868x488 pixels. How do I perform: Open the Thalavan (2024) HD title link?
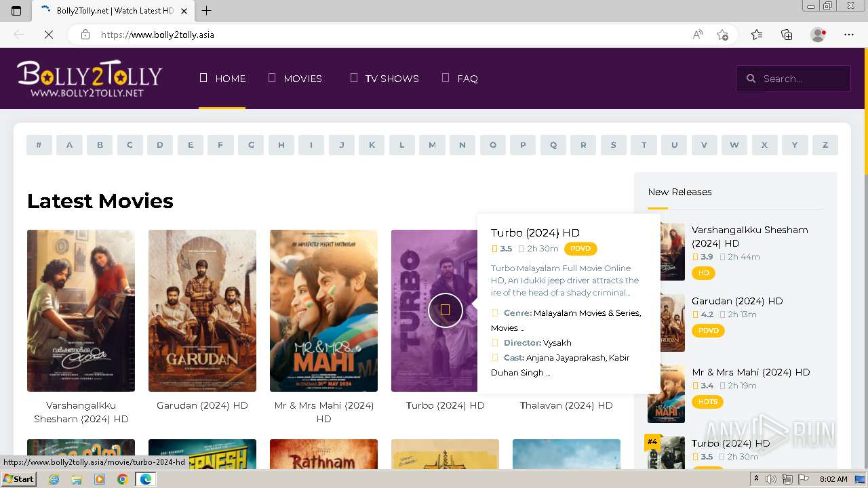[x=566, y=405]
